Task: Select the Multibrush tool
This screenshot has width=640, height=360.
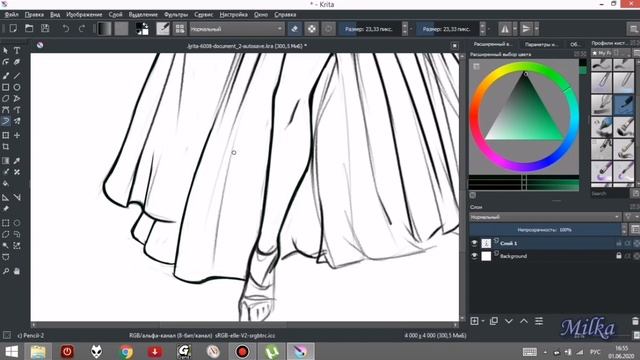Action: 17,121
